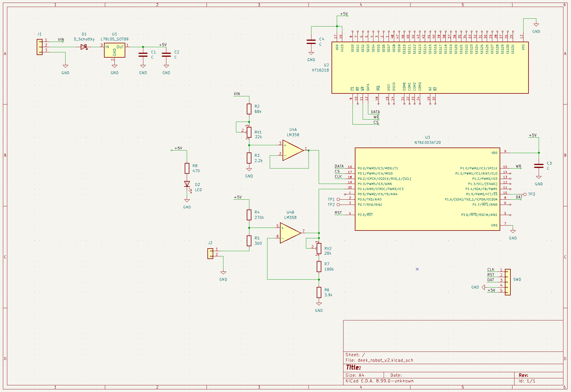The image size is (571, 392).
Task: Pick the C2 capacitor symbol
Action: pyautogui.click(x=166, y=55)
